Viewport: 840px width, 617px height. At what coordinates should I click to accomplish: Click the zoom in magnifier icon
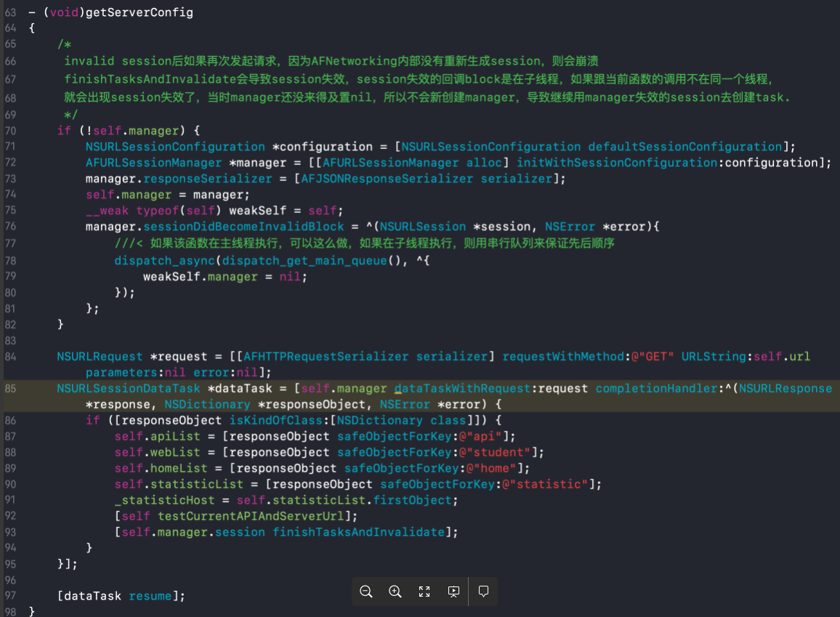pyautogui.click(x=395, y=592)
